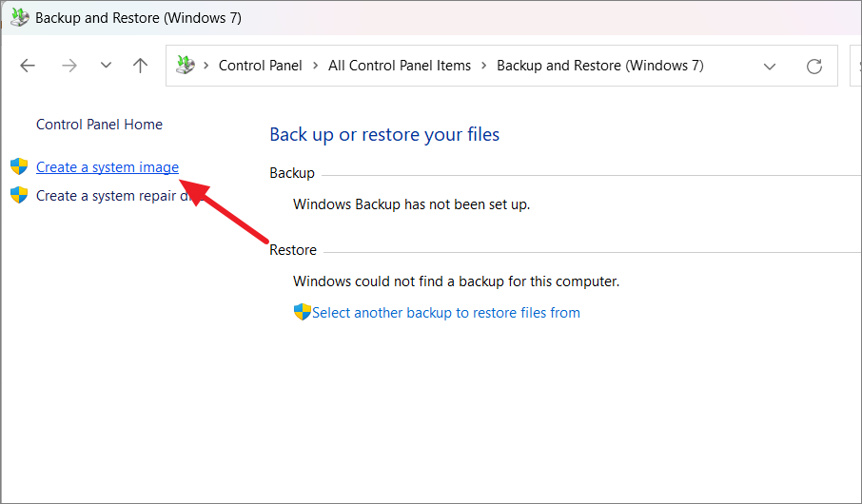Screen dimensions: 862x504
Task: Click the Back up or restore your files heading
Action: pos(384,135)
